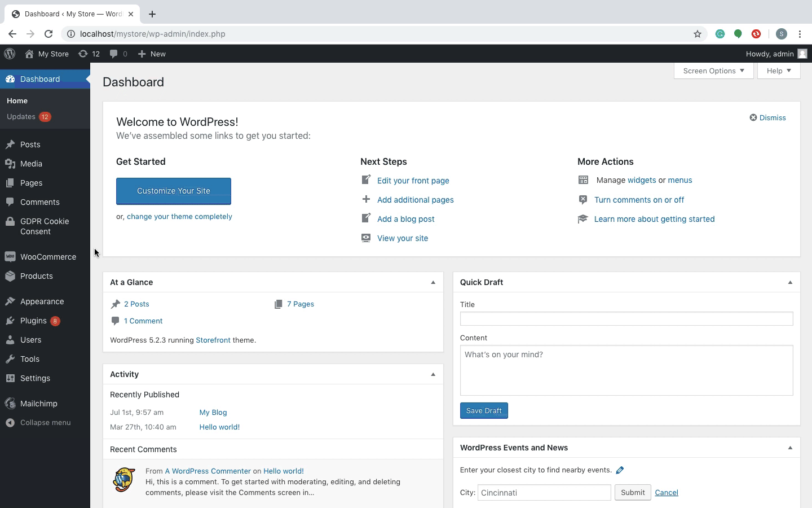This screenshot has width=812, height=508.
Task: Focus the City input field showing Cincinnati
Action: [544, 492]
